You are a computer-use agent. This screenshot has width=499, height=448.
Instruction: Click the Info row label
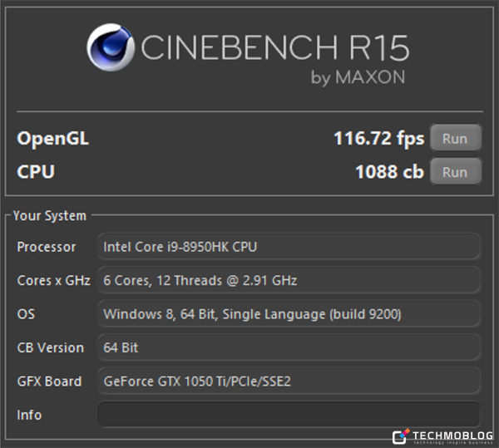click(x=29, y=414)
